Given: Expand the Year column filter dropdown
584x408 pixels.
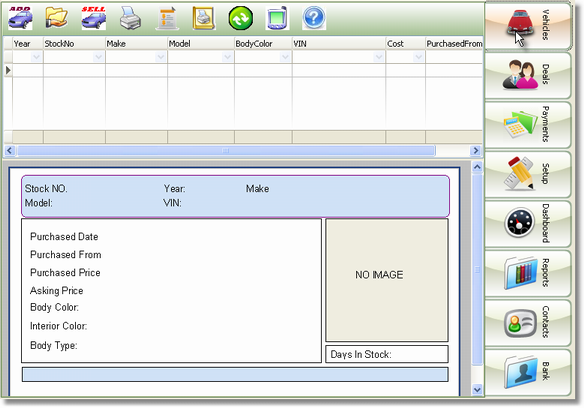Looking at the screenshot, I should (36, 57).
